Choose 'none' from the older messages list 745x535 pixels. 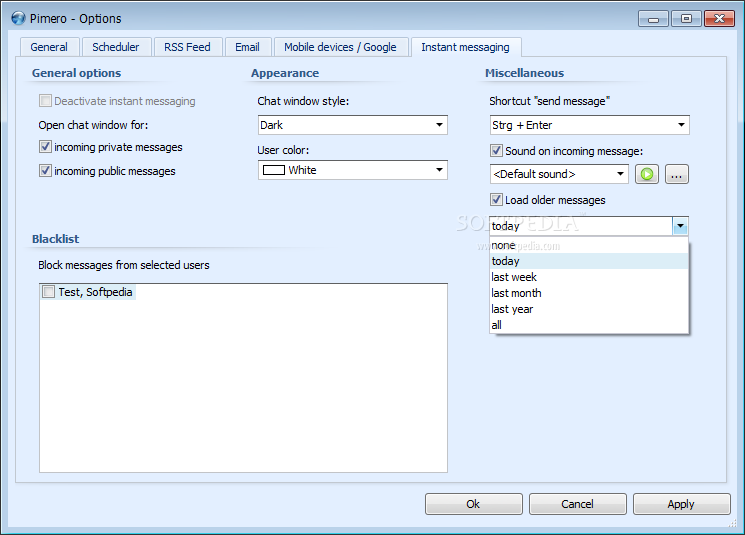589,245
